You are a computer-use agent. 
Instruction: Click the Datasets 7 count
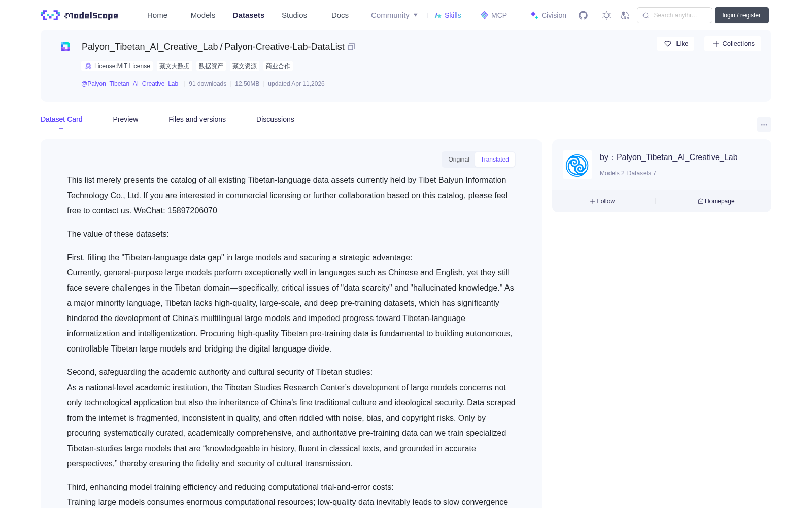click(x=641, y=173)
